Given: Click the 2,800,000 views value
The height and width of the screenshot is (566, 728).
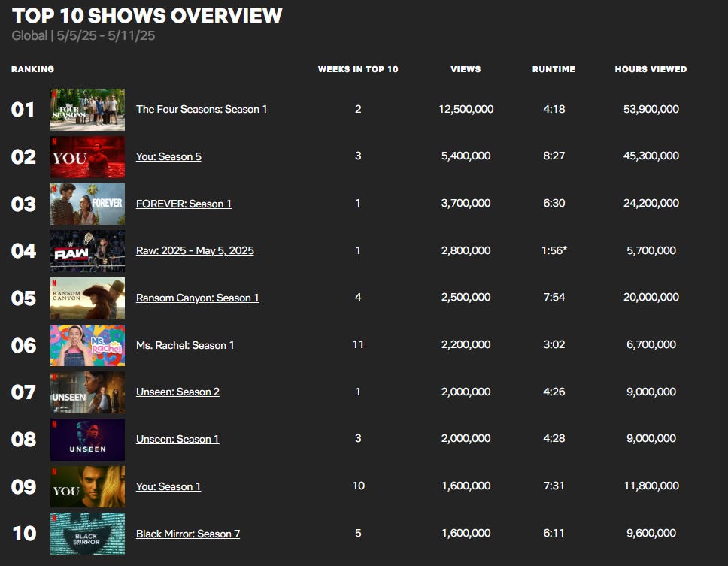Looking at the screenshot, I should tap(466, 250).
